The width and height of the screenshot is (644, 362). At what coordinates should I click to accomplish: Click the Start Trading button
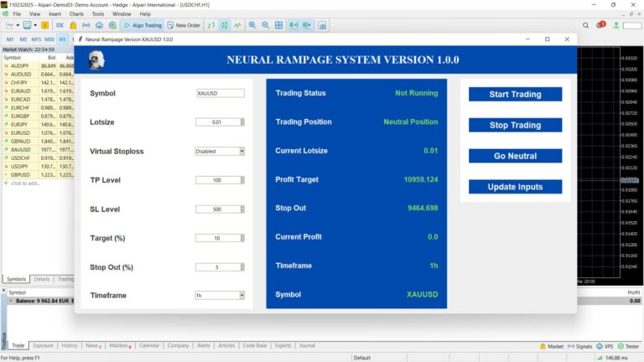point(515,94)
